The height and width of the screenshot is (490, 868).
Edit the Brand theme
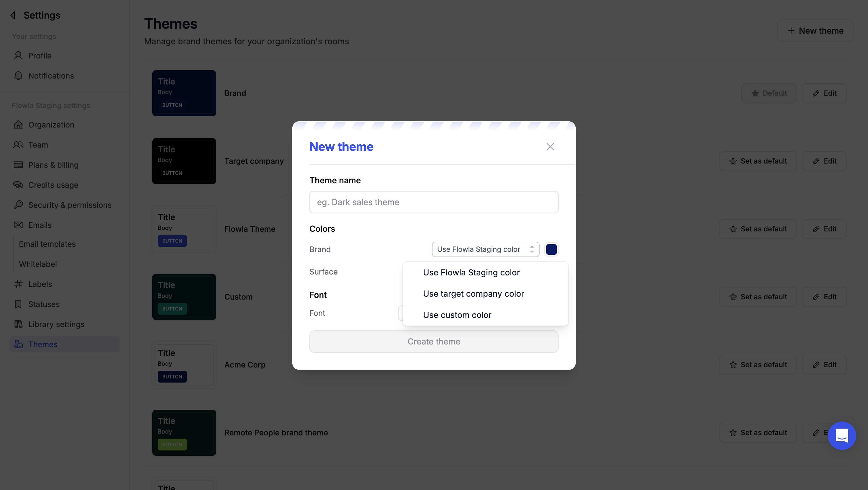(x=824, y=93)
